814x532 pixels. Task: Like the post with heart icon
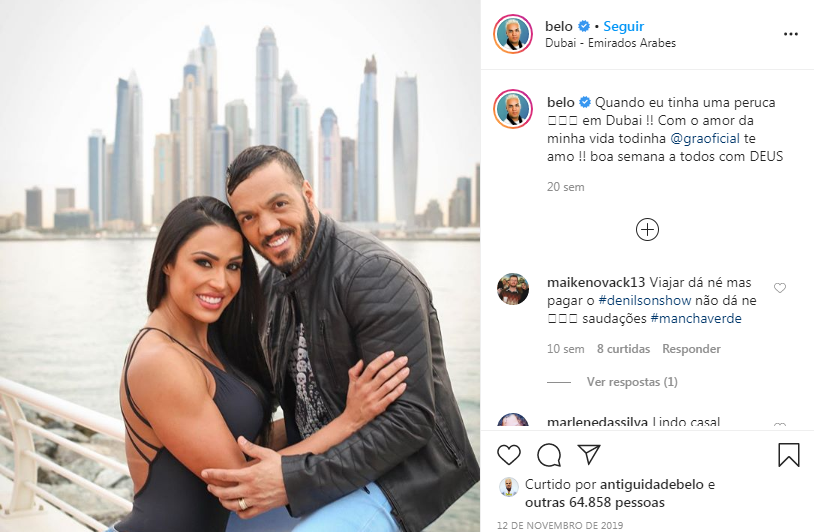pos(509,455)
